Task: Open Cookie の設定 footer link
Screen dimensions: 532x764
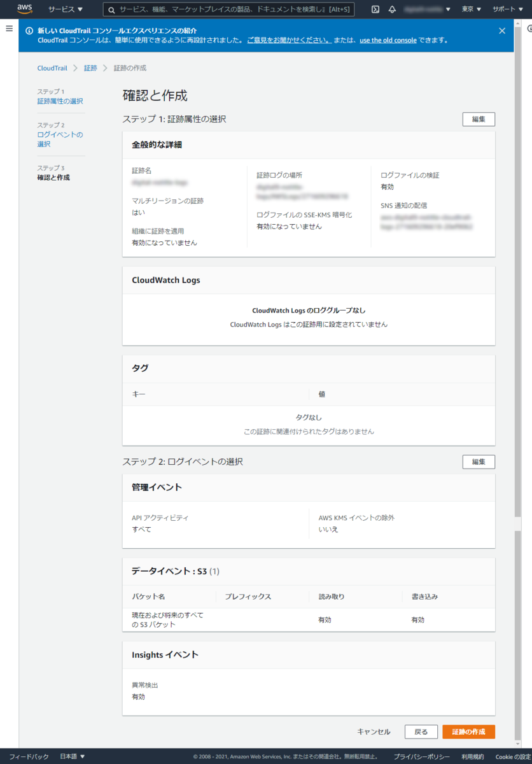Action: 513,756
